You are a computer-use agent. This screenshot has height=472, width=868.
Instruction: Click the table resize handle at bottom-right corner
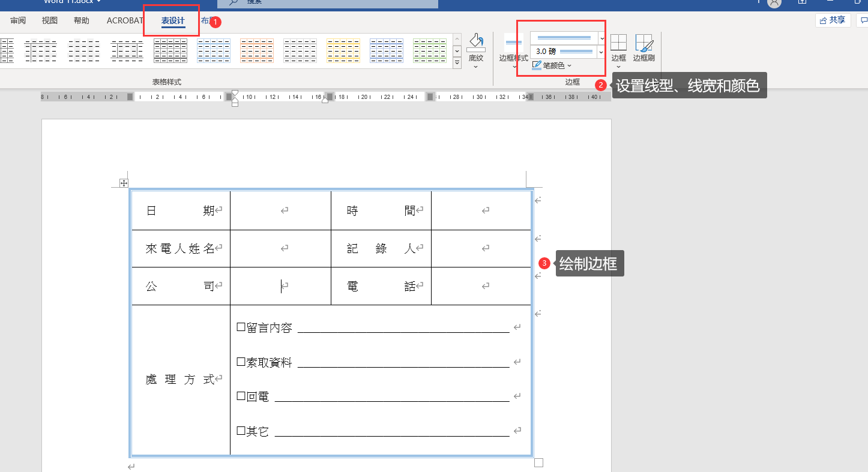point(538,462)
